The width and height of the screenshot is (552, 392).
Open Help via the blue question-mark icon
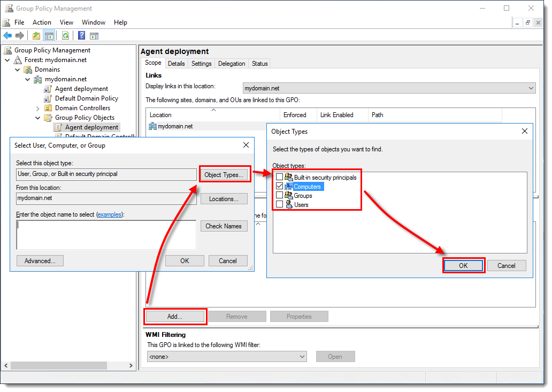click(x=81, y=36)
